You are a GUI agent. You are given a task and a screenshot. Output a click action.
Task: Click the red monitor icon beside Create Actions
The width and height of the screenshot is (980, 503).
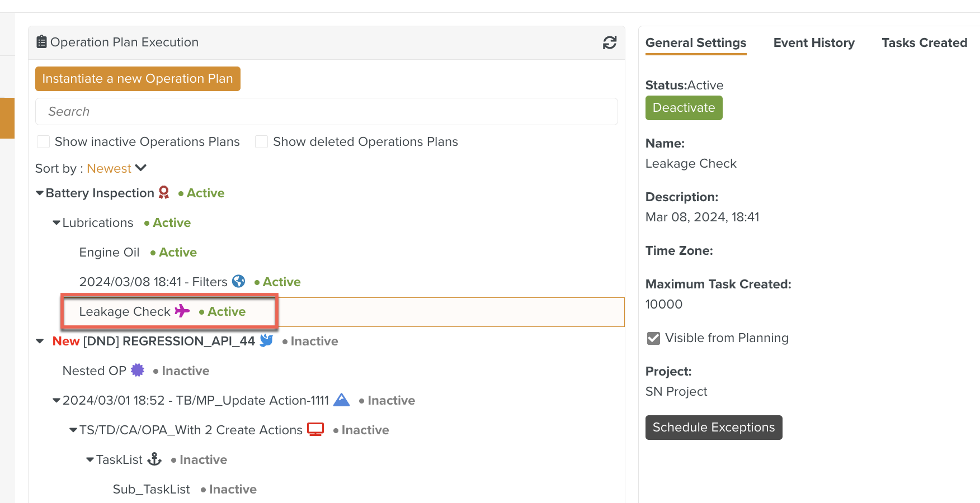tap(315, 429)
